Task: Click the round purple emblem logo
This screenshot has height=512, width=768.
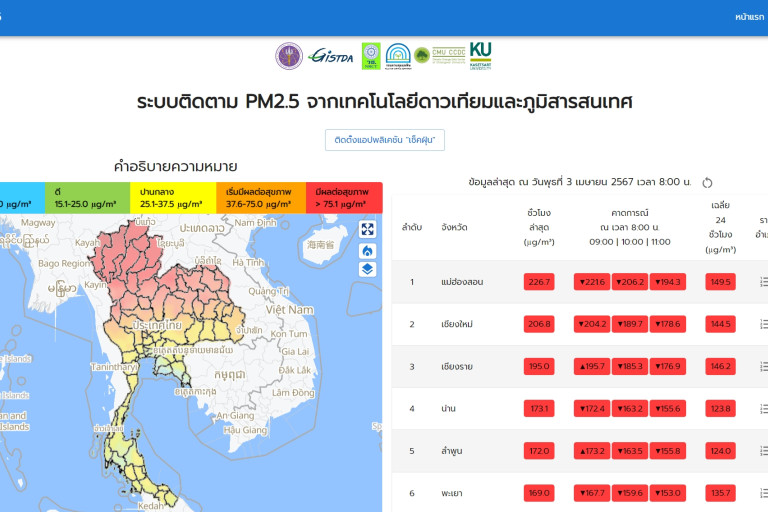Action: pos(289,56)
